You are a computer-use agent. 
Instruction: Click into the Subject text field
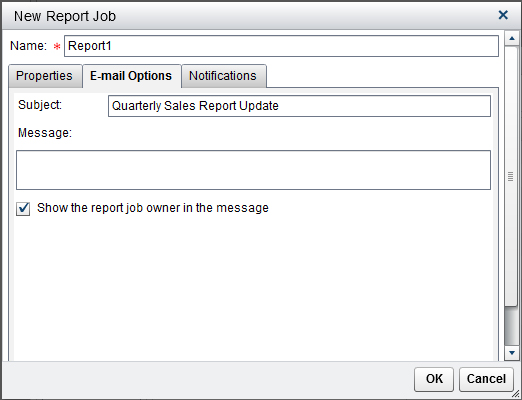coord(299,106)
